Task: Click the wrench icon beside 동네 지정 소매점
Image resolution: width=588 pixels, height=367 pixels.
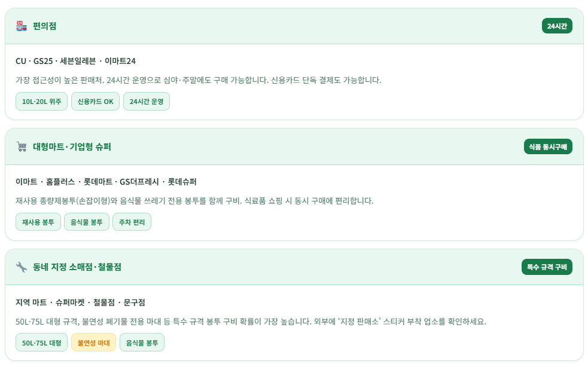Action: click(x=22, y=267)
